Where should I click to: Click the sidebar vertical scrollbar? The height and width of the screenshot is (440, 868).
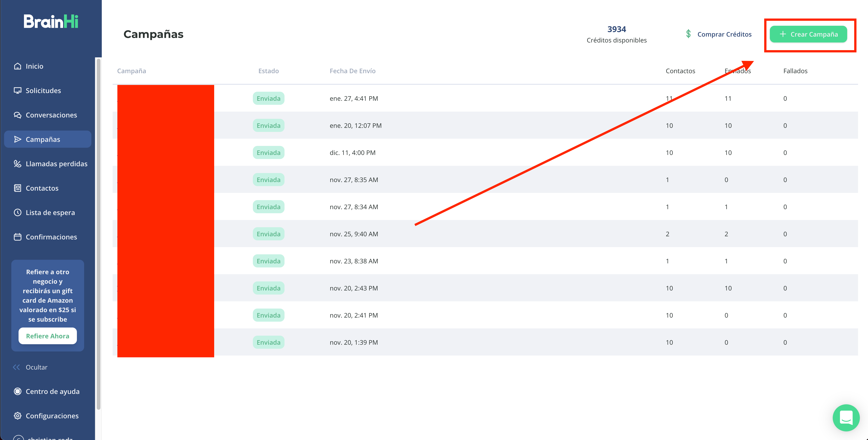point(98,234)
